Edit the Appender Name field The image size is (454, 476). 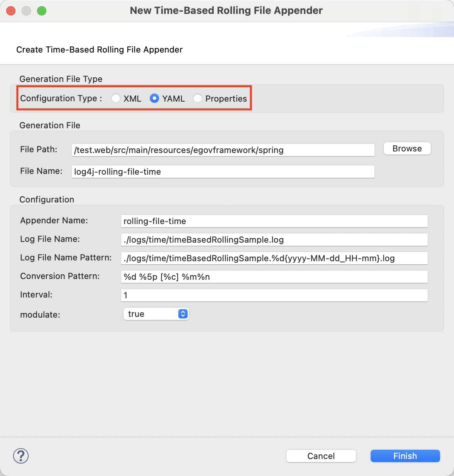pos(274,221)
